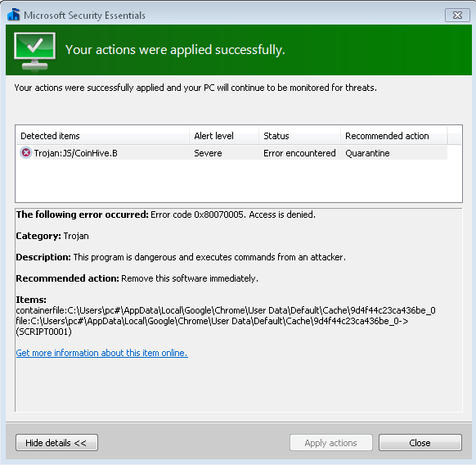This screenshot has height=465, width=476.
Task: Collapse the panel with Hide details button
Action: pyautogui.click(x=56, y=443)
